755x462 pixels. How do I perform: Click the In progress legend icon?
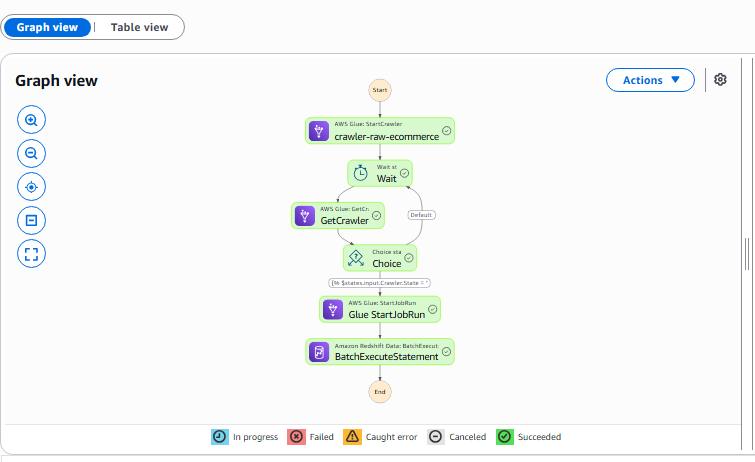[220, 437]
